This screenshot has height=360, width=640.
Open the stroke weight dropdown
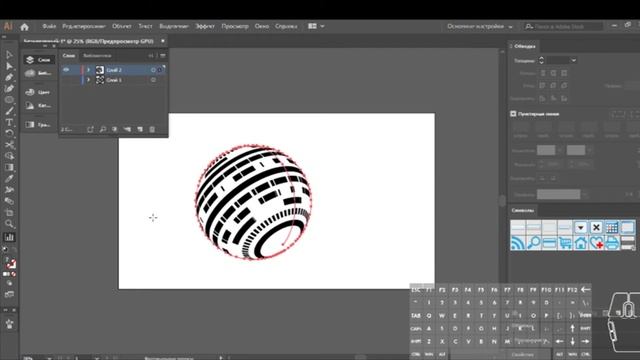coord(573,60)
